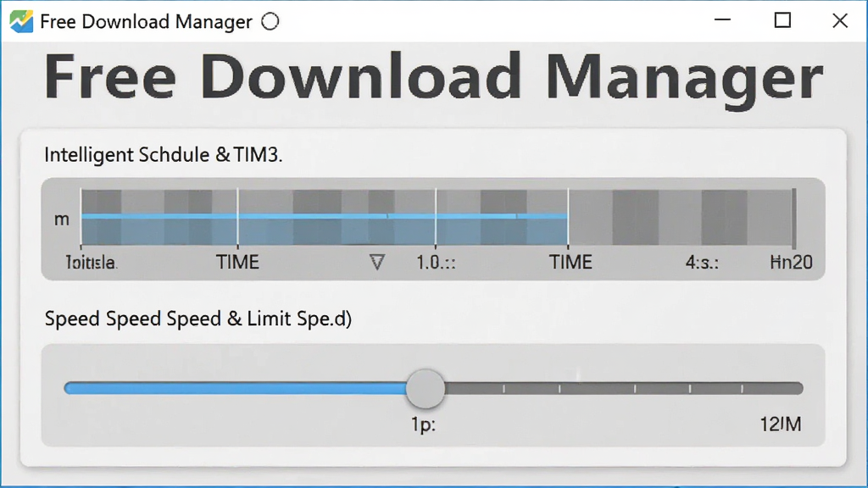868x488 pixels.
Task: Click the first 'TIME' label under the timeline
Action: [237, 263]
